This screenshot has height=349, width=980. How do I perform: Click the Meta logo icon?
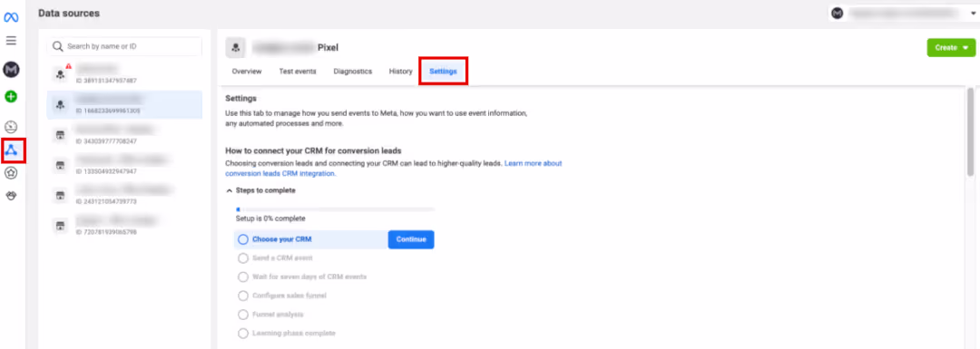tap(11, 17)
